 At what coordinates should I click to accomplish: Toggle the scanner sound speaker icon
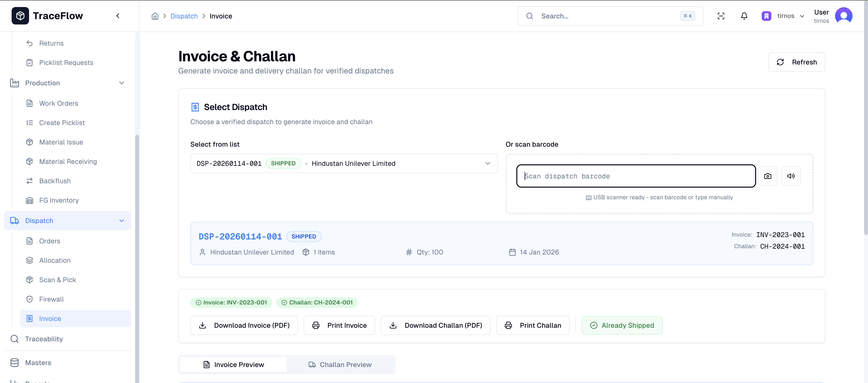pos(790,176)
